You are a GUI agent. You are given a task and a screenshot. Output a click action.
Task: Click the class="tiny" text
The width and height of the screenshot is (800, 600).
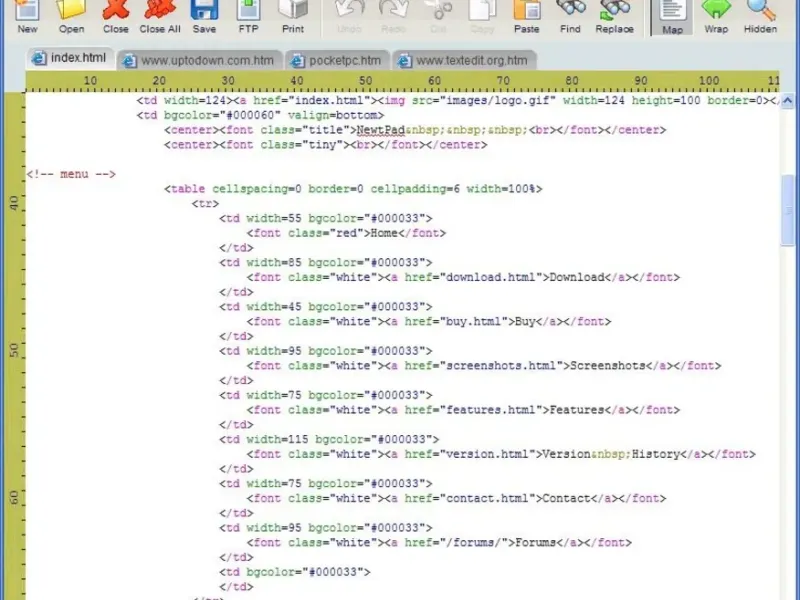point(302,145)
